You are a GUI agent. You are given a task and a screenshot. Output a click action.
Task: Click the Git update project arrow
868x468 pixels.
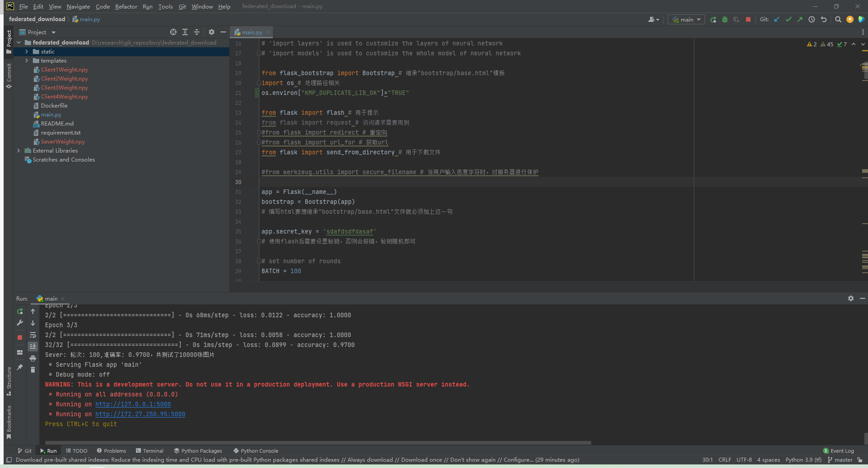777,19
